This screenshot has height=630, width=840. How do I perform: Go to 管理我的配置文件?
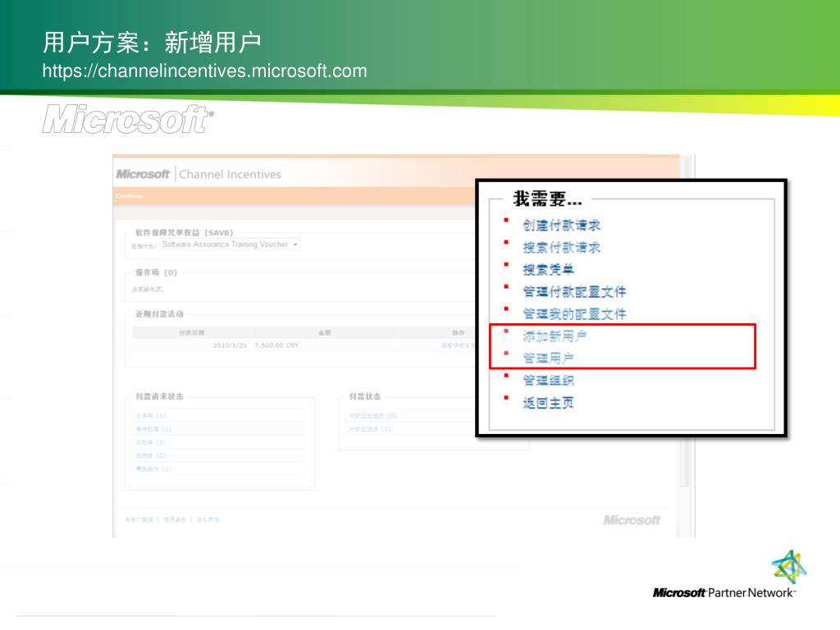[x=574, y=313]
